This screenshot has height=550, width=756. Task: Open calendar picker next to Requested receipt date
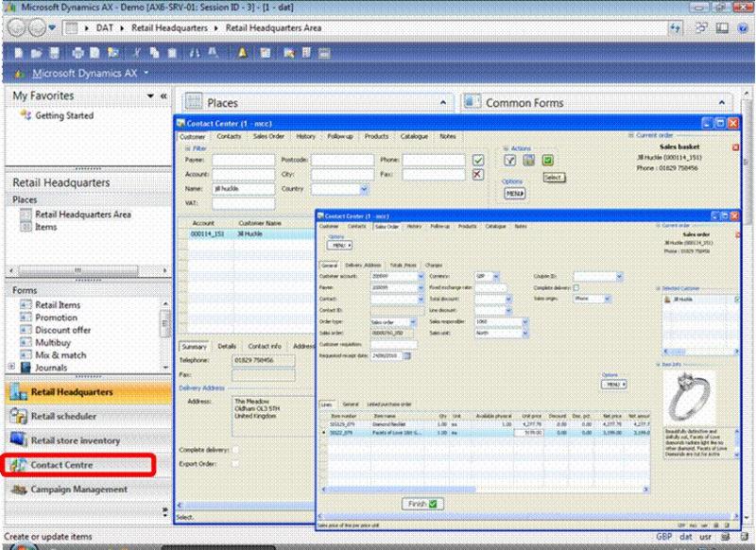(x=407, y=355)
